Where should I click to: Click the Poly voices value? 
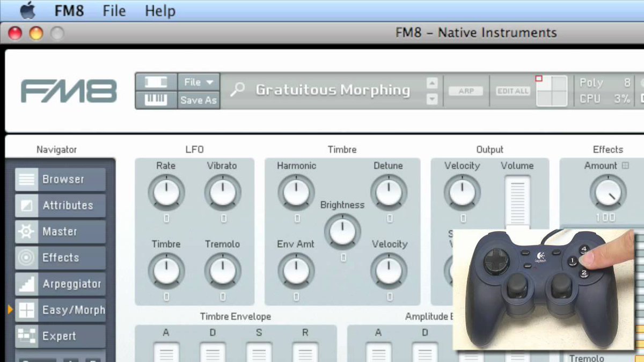point(626,83)
